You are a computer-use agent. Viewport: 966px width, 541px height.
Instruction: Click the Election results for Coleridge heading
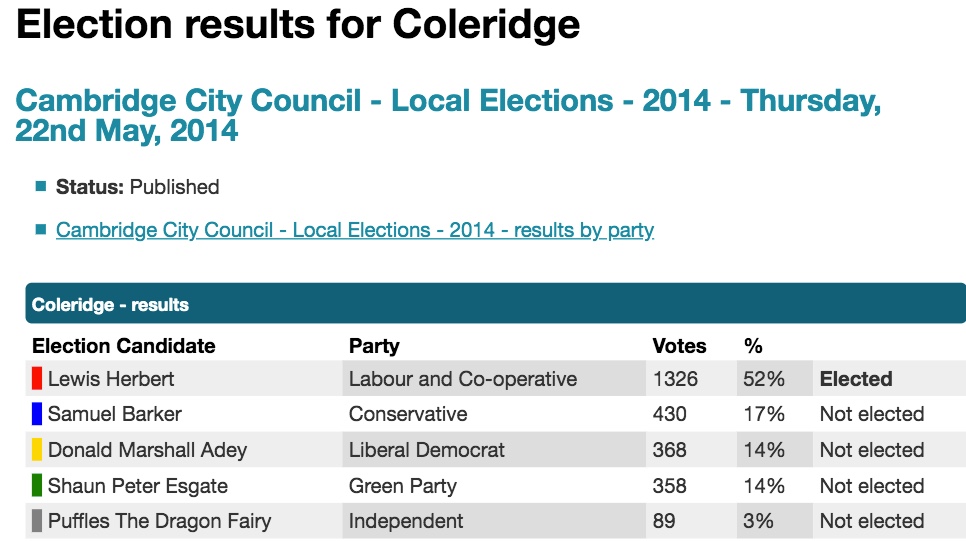(x=298, y=24)
